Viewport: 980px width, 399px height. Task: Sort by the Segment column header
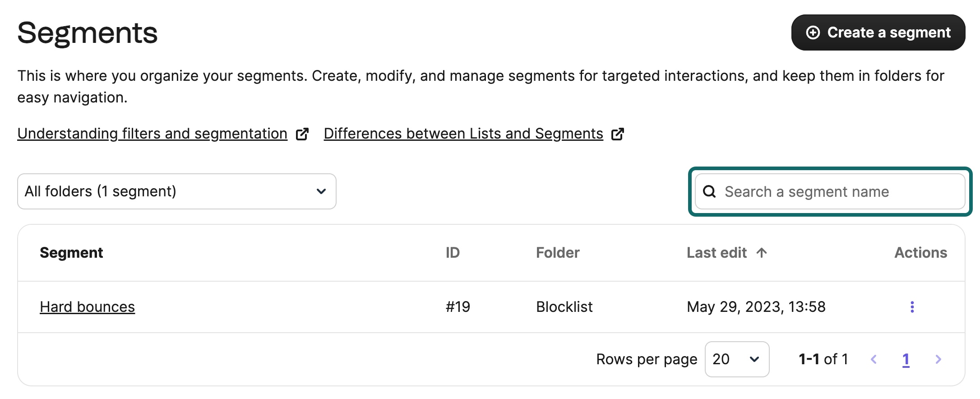pyautogui.click(x=71, y=253)
